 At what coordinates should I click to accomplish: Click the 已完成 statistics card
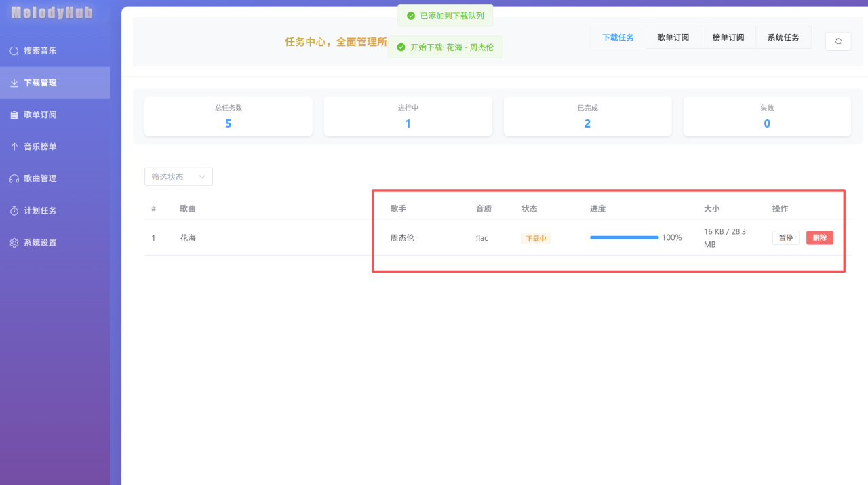pos(587,116)
